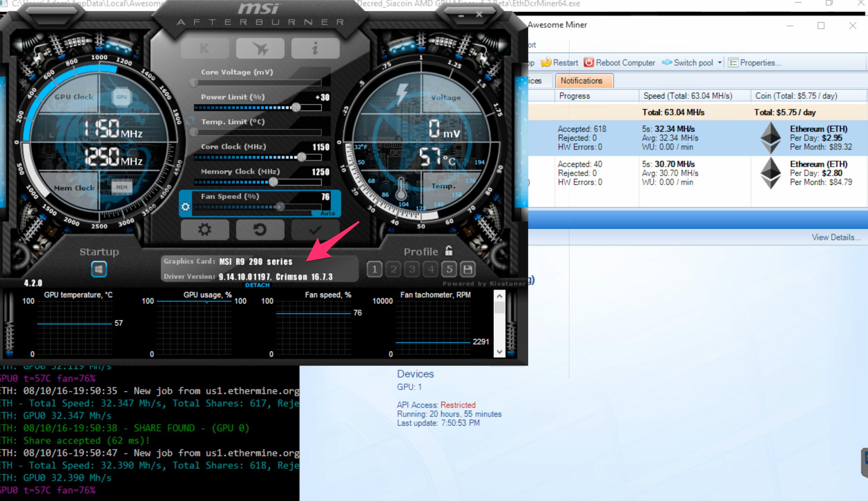Image resolution: width=868 pixels, height=501 pixels.
Task: Select the miner row with 30.70 MH/s
Action: (x=698, y=173)
